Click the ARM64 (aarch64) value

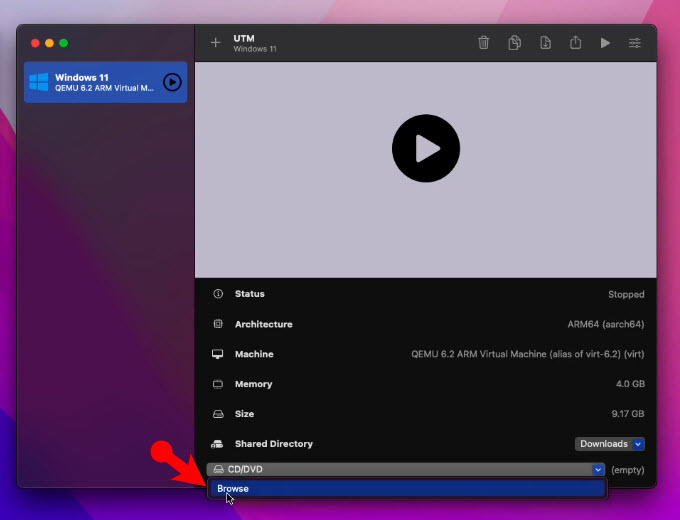606,324
